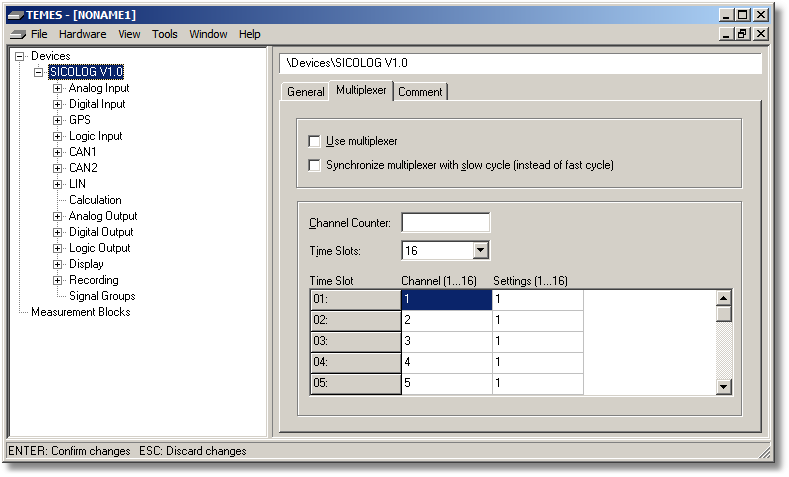Expand the LIN node
Viewport: 789px width, 477px height.
coord(57,184)
